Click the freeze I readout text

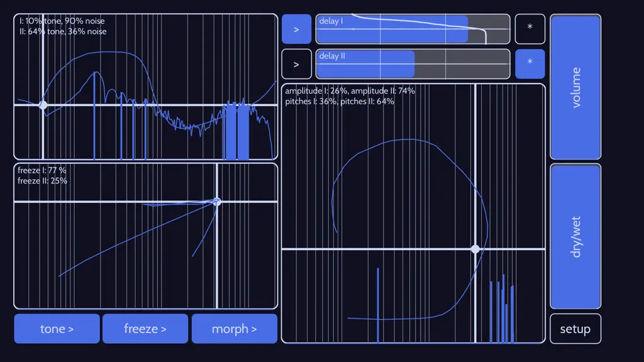coord(42,170)
